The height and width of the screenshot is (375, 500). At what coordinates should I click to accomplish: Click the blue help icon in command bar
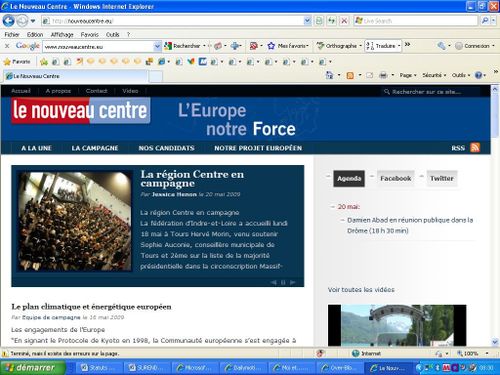[478, 75]
